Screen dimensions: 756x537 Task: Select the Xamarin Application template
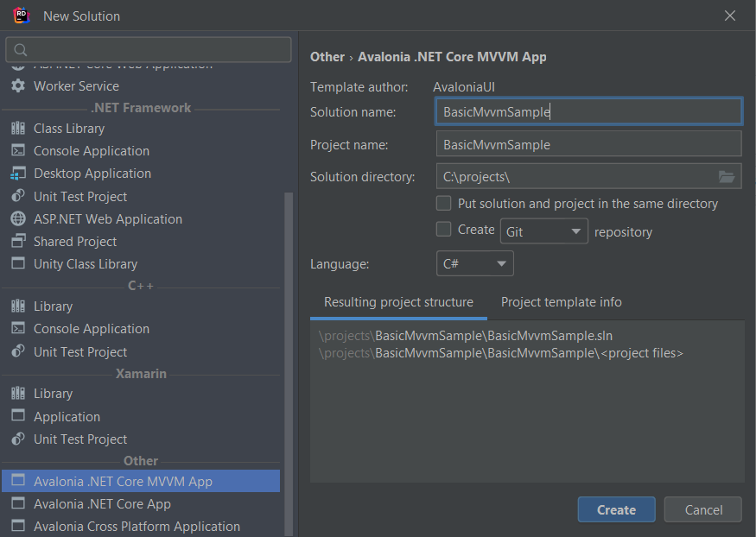tap(65, 416)
